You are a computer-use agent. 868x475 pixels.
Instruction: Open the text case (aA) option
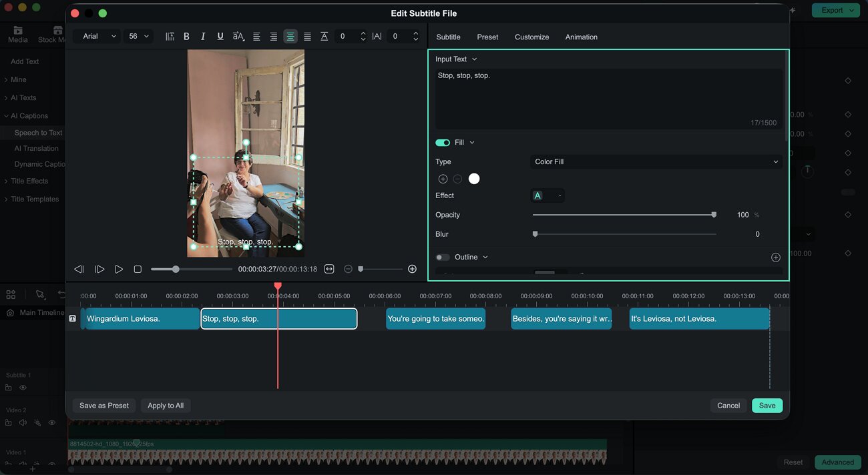click(238, 37)
